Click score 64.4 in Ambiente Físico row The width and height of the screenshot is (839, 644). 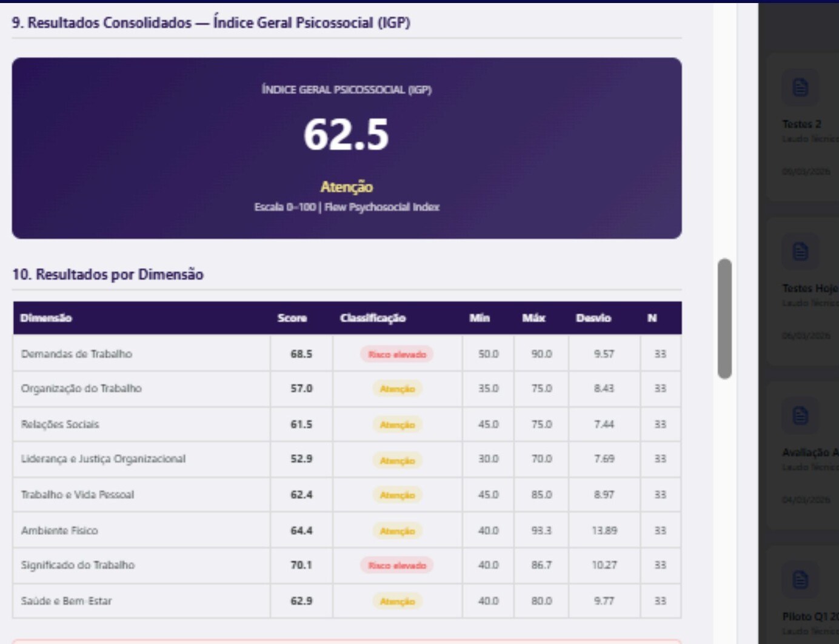(301, 531)
